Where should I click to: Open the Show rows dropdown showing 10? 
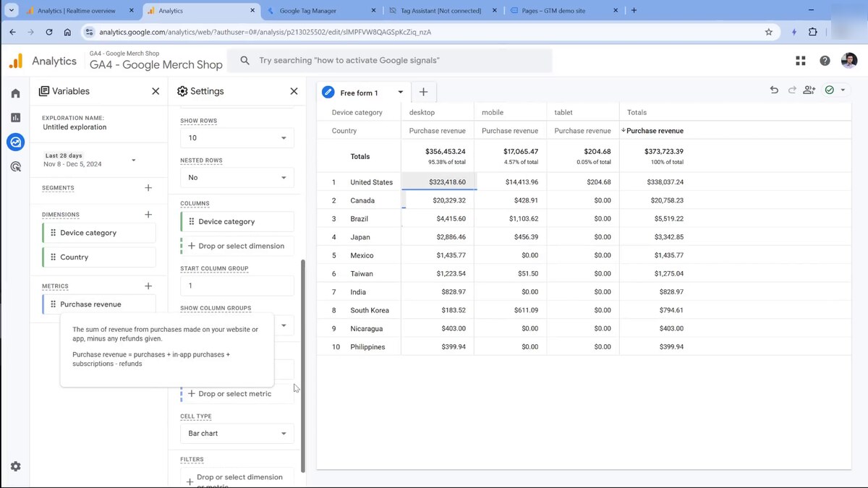(x=237, y=137)
